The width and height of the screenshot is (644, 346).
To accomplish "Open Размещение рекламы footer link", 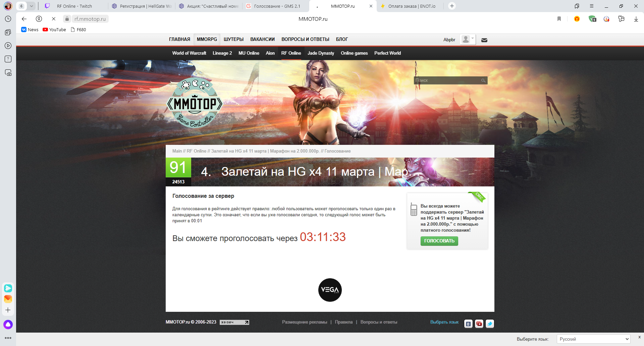I will coord(305,322).
